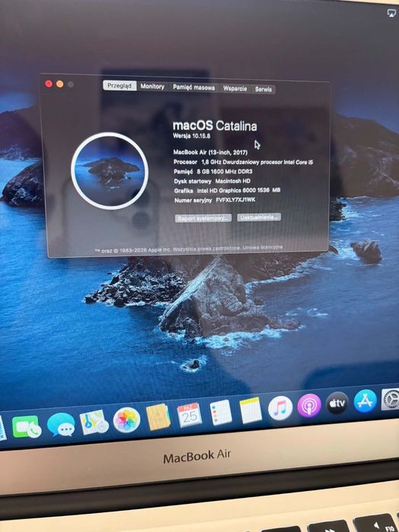Click the 8 GB 1600 MHz DDR3 text
This screenshot has width=399, height=532.
pyautogui.click(x=224, y=171)
